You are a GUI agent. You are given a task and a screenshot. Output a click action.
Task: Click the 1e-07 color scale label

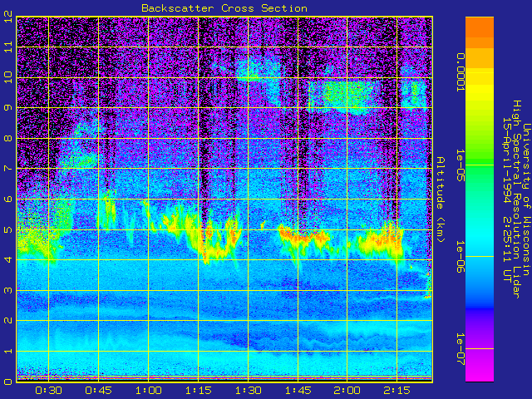point(460,349)
